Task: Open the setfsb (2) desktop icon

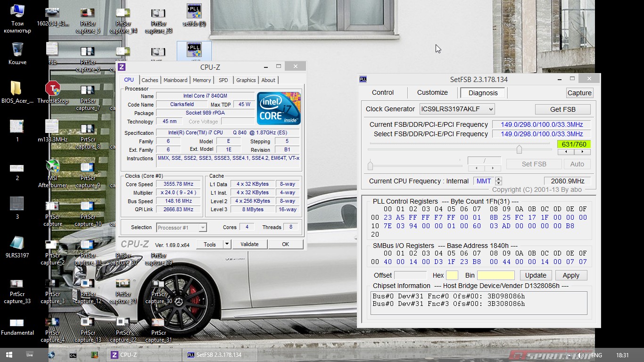Action: pyautogui.click(x=194, y=12)
